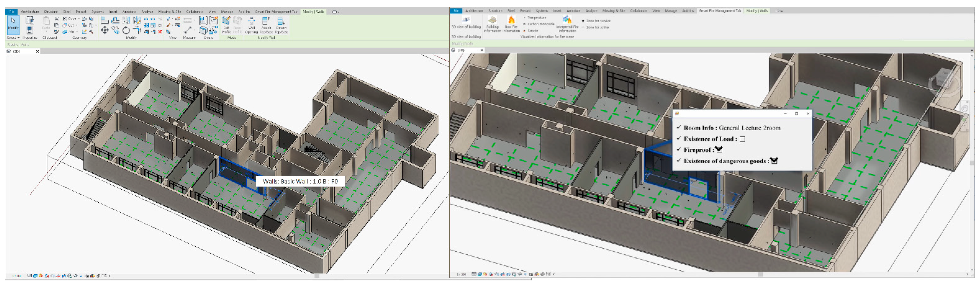The width and height of the screenshot is (980, 282).
Task: Open the Architecture tab in right window
Action: click(x=474, y=11)
